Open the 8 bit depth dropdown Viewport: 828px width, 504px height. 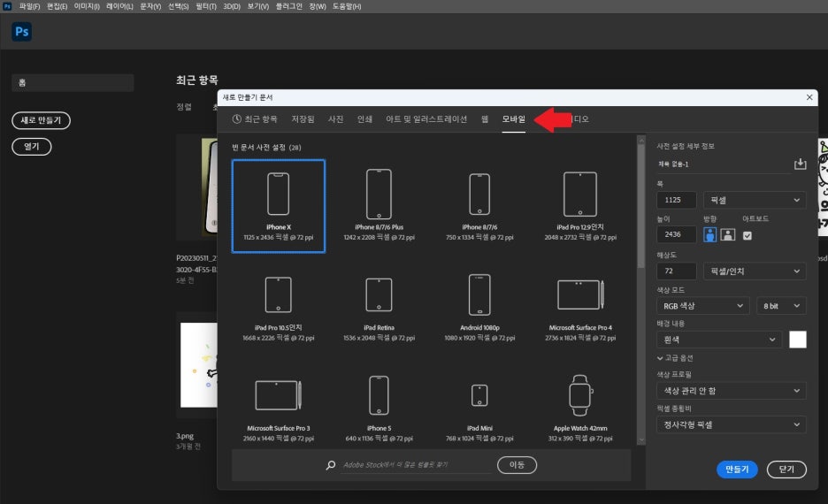tap(781, 306)
